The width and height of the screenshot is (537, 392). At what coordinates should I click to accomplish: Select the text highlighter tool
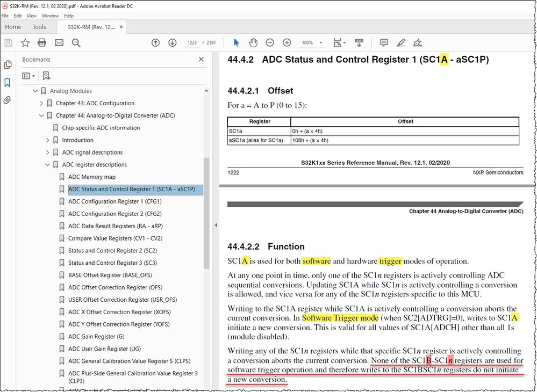coord(400,42)
